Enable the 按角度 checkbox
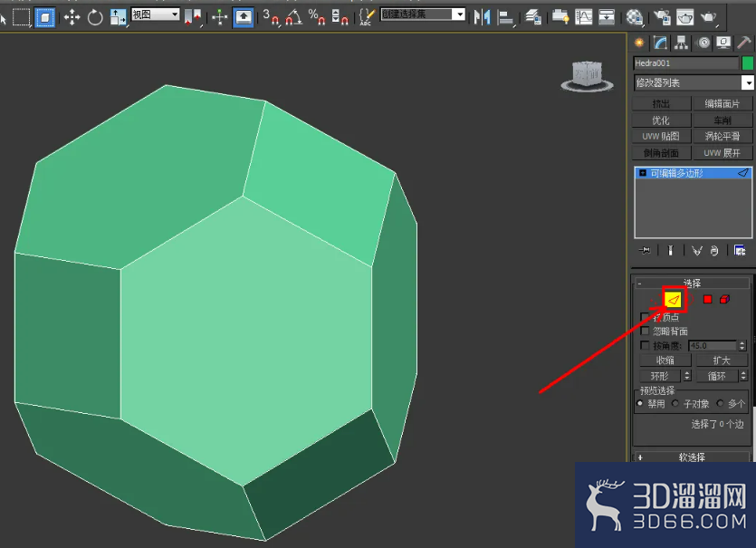 pyautogui.click(x=645, y=345)
